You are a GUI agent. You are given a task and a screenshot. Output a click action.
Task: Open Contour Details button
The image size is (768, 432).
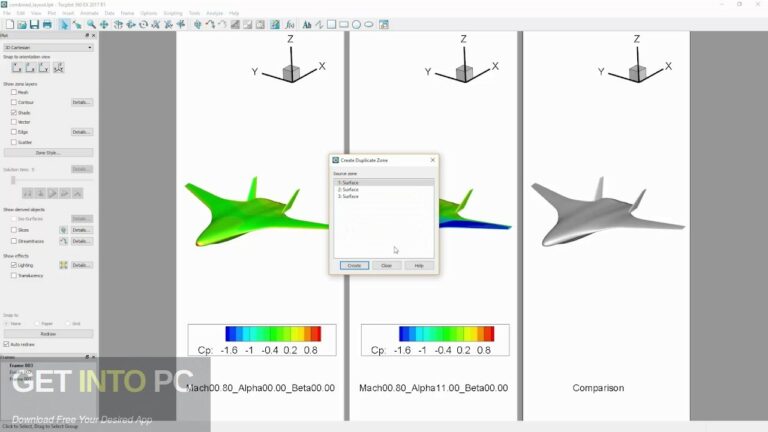coord(82,102)
